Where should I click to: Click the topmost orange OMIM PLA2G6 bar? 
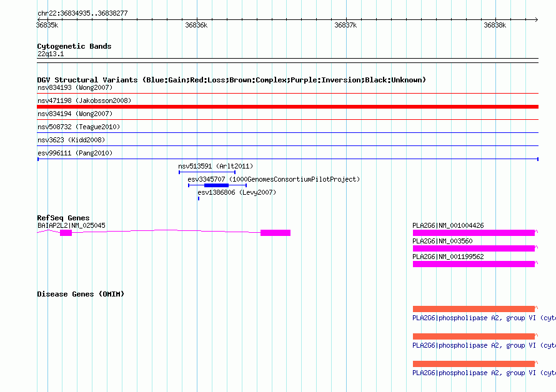[x=474, y=309]
